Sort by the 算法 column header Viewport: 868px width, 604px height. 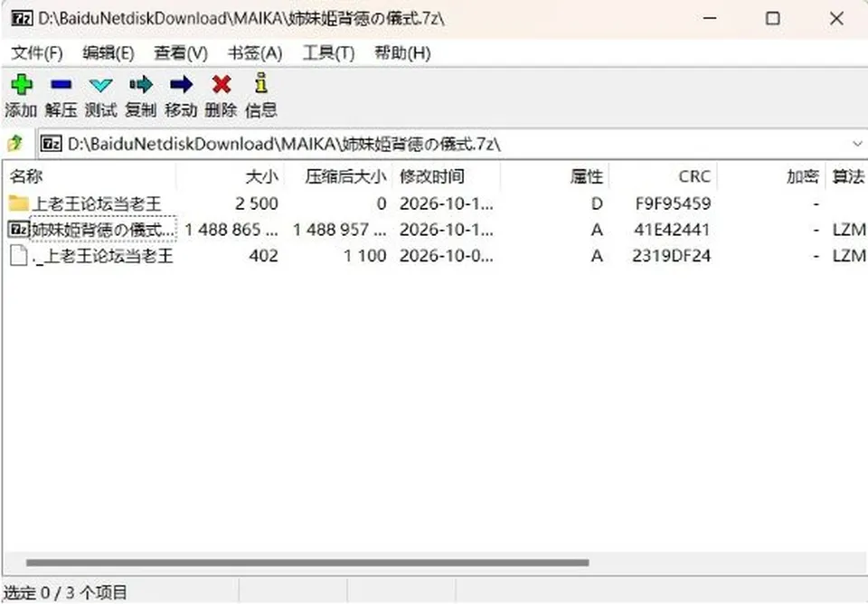point(847,176)
